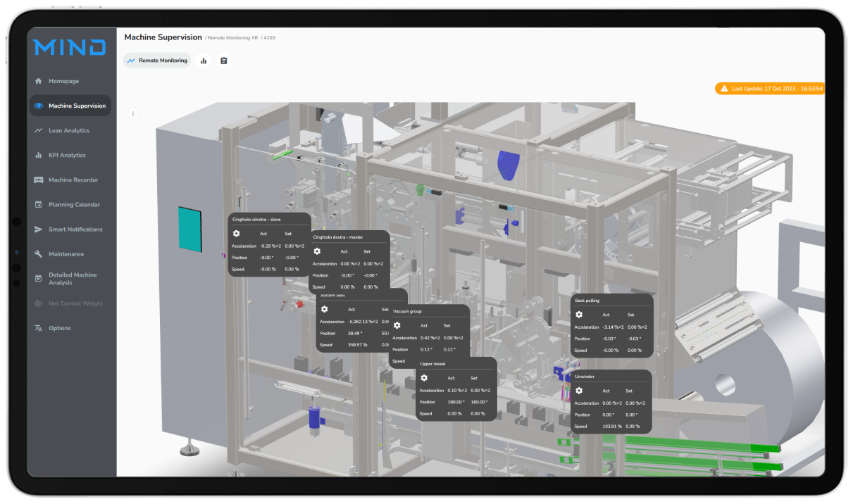853x504 pixels.
Task: Click the Vacuum group card title
Action: [x=407, y=311]
